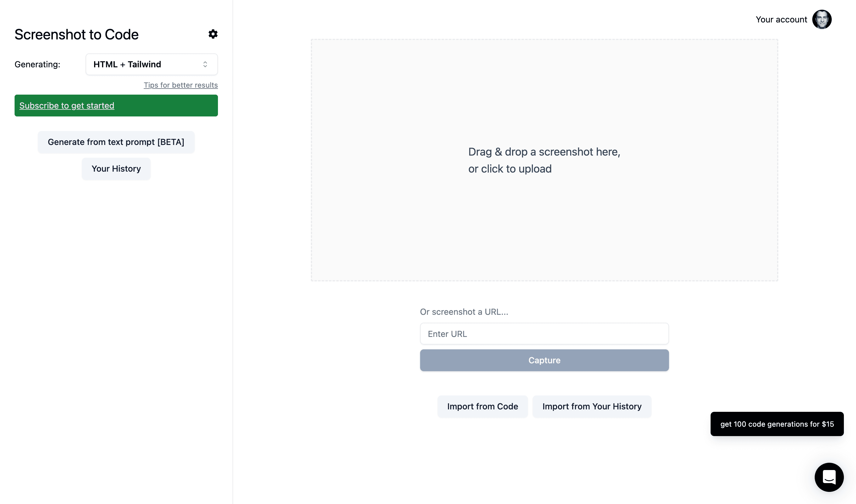Image resolution: width=856 pixels, height=504 pixels.
Task: Click the Generating: label
Action: click(x=37, y=64)
